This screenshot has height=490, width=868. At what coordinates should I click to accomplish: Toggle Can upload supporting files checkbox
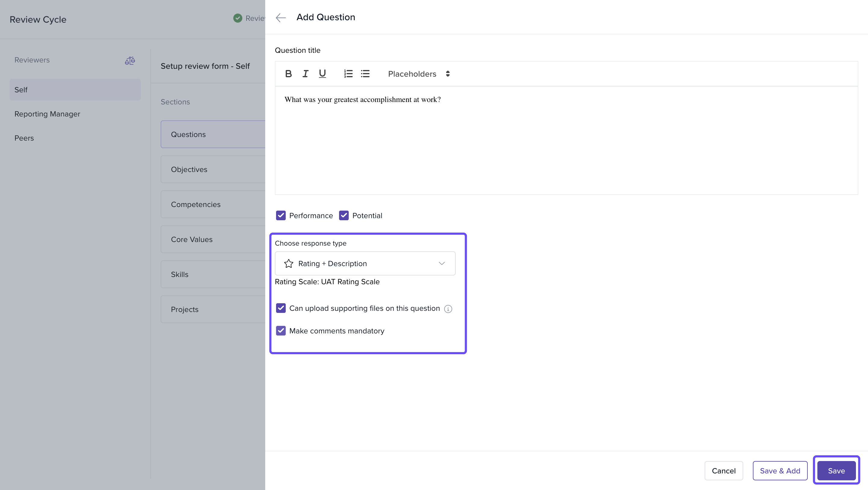coord(281,308)
